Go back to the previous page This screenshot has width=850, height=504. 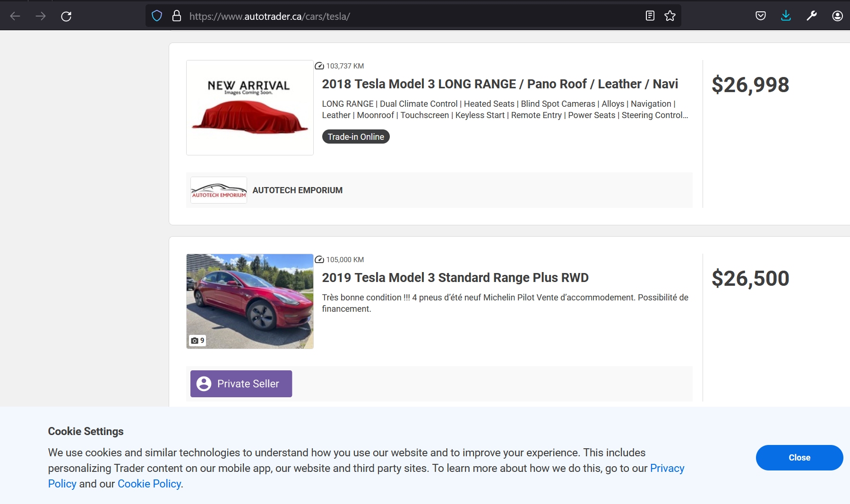coord(15,16)
